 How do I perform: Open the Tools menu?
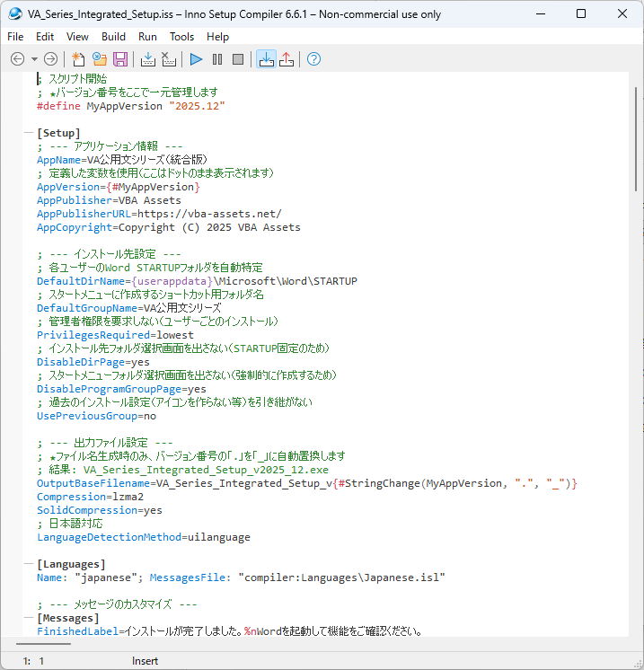tap(181, 37)
